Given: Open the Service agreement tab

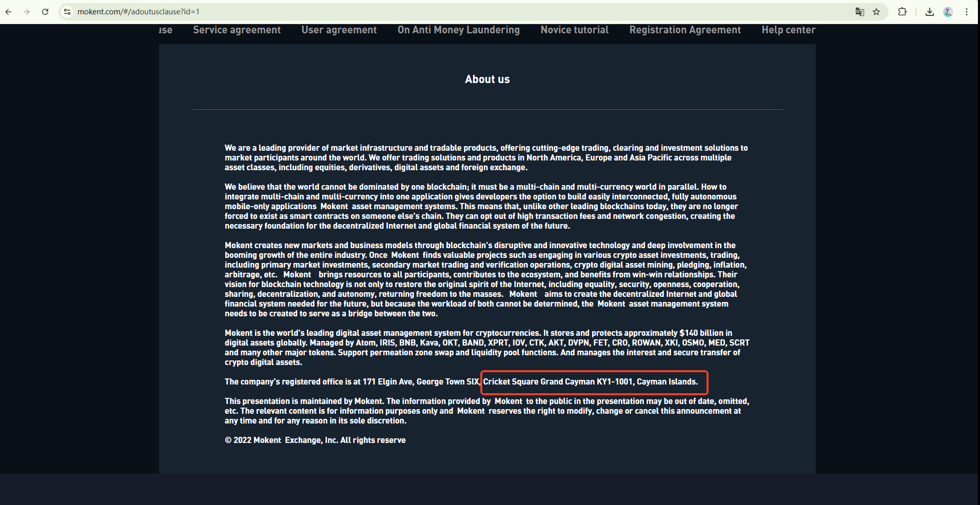Looking at the screenshot, I should pyautogui.click(x=237, y=30).
